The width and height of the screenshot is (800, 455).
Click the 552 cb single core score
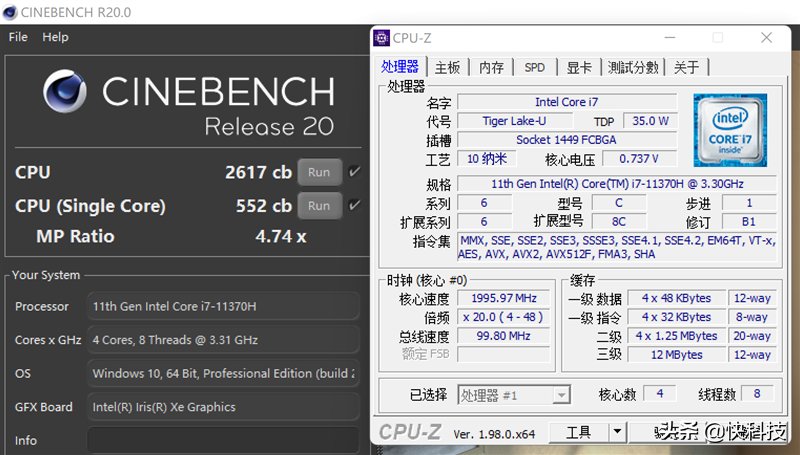pyautogui.click(x=264, y=206)
